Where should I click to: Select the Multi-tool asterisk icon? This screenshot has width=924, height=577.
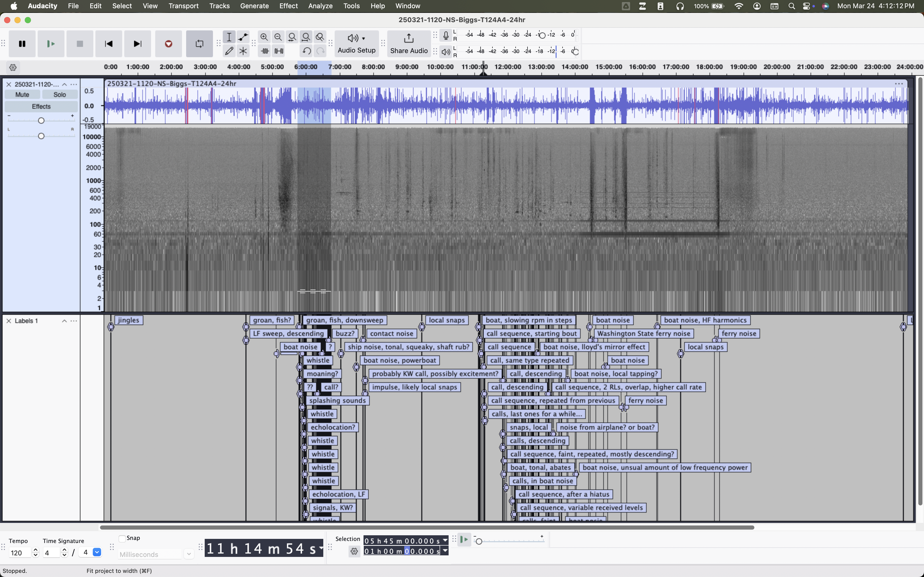tap(243, 51)
